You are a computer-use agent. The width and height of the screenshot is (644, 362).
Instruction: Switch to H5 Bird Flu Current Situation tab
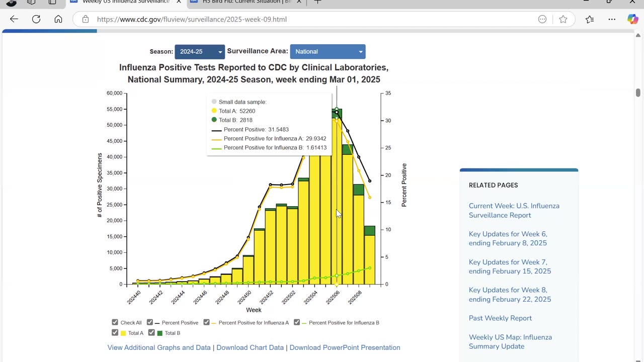[x=247, y=2]
